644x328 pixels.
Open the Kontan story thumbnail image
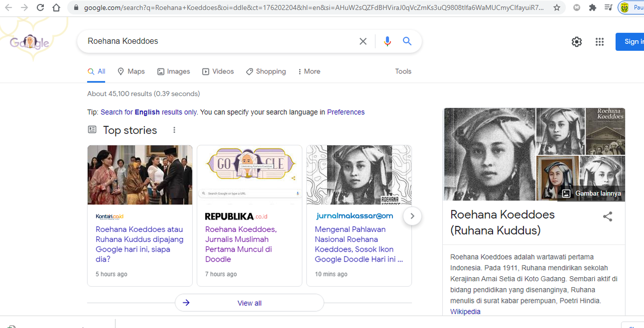(x=140, y=175)
